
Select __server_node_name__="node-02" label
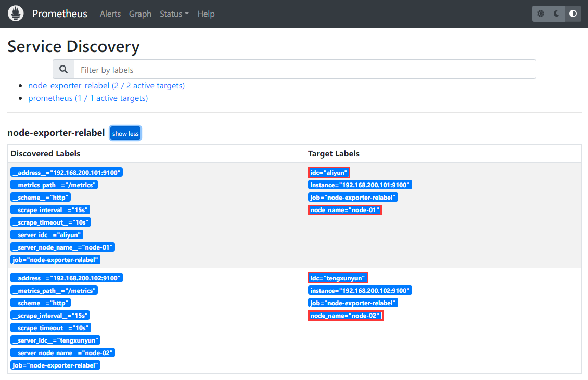tap(62, 353)
